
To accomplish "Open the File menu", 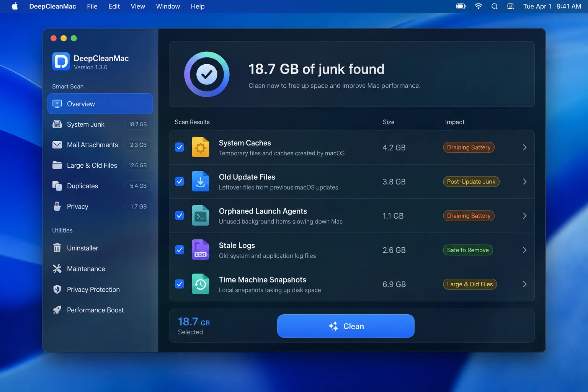I will (x=92, y=7).
